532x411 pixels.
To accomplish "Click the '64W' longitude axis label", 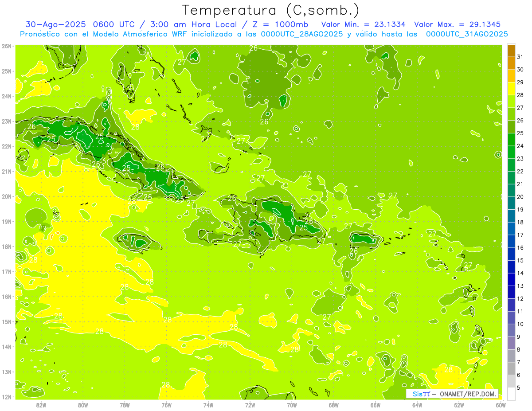I will coord(417,405).
